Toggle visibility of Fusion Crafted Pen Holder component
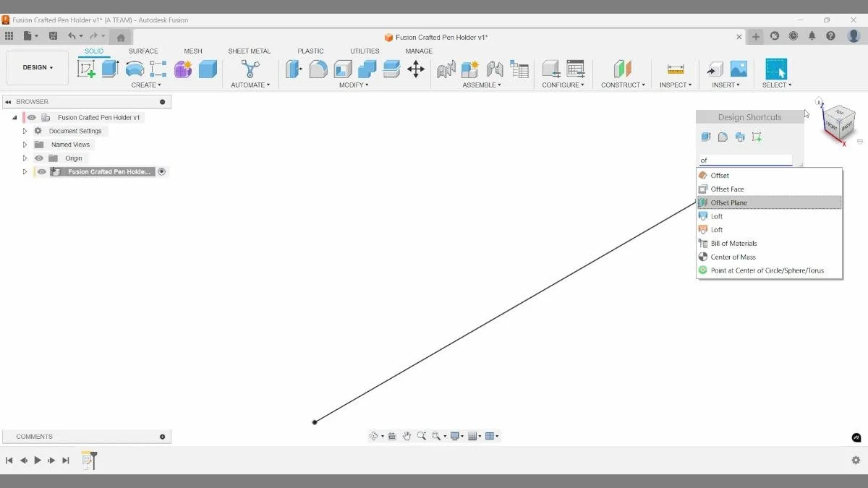868x488 pixels. click(41, 171)
